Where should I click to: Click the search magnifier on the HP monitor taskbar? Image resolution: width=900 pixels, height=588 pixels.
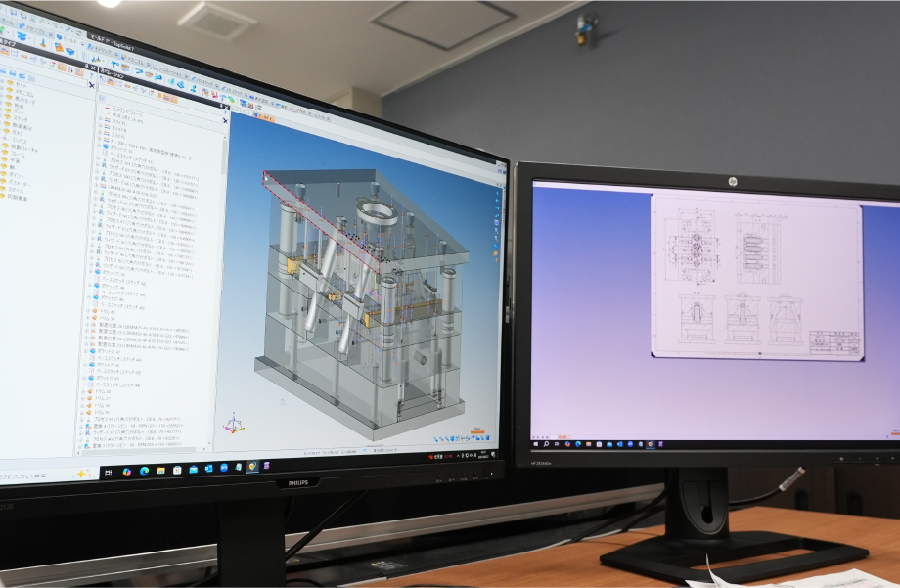coord(549,445)
